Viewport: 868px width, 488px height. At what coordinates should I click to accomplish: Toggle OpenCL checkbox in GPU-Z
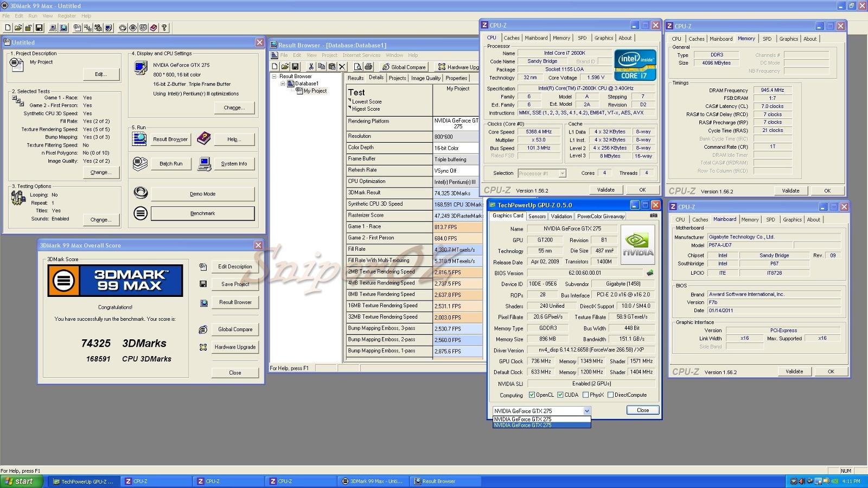532,395
